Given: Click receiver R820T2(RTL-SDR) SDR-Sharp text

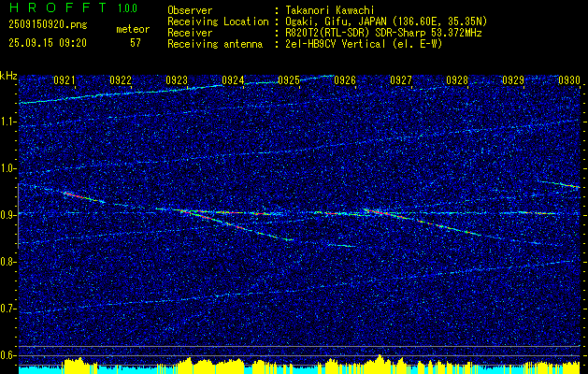Looking at the screenshot, I should coord(383,33).
